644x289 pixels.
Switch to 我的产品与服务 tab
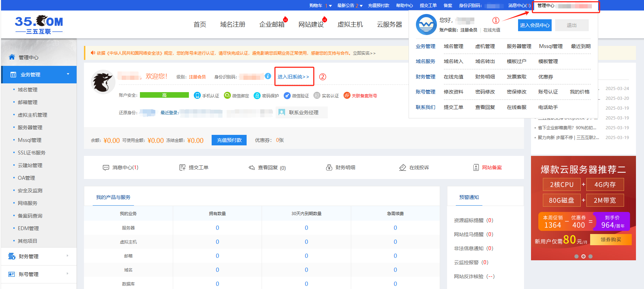113,198
